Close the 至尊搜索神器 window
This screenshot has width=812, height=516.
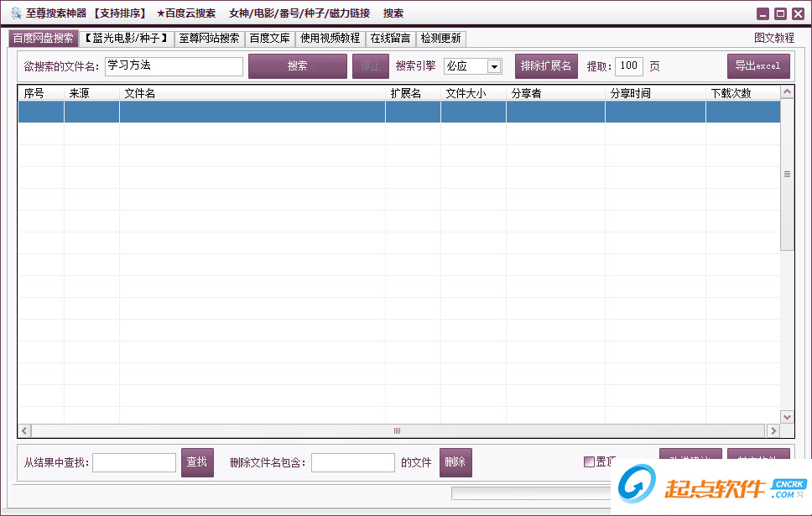[x=798, y=13]
